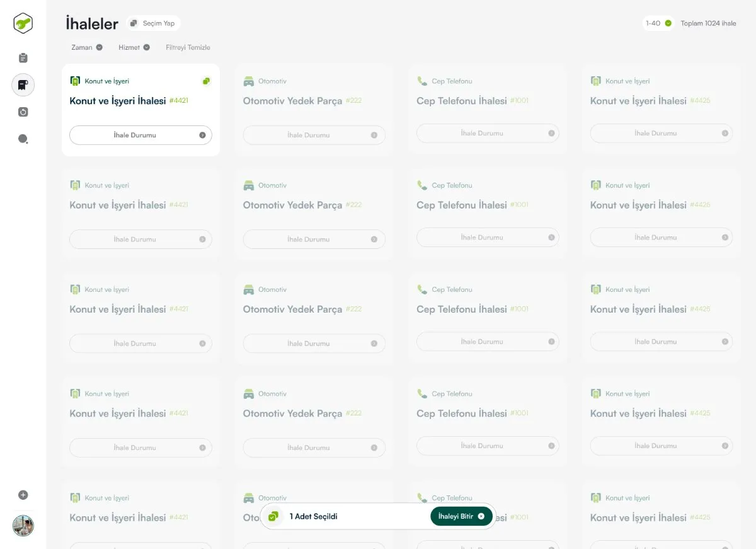Open İhale Durumu on the topmost #4425 card
The image size is (756, 549).
pos(661,133)
